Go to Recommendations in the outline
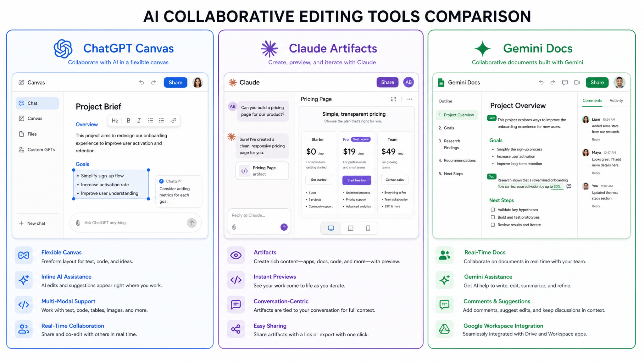The height and width of the screenshot is (362, 644). [457, 161]
